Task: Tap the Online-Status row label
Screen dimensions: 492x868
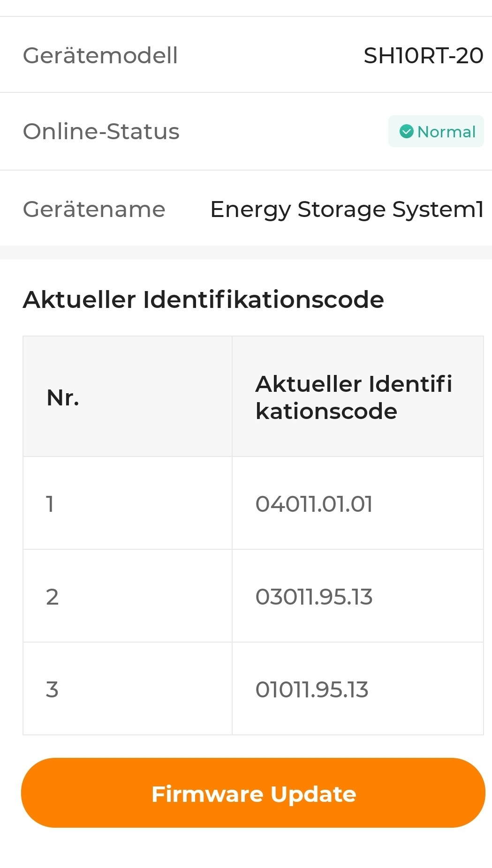Action: (x=101, y=132)
